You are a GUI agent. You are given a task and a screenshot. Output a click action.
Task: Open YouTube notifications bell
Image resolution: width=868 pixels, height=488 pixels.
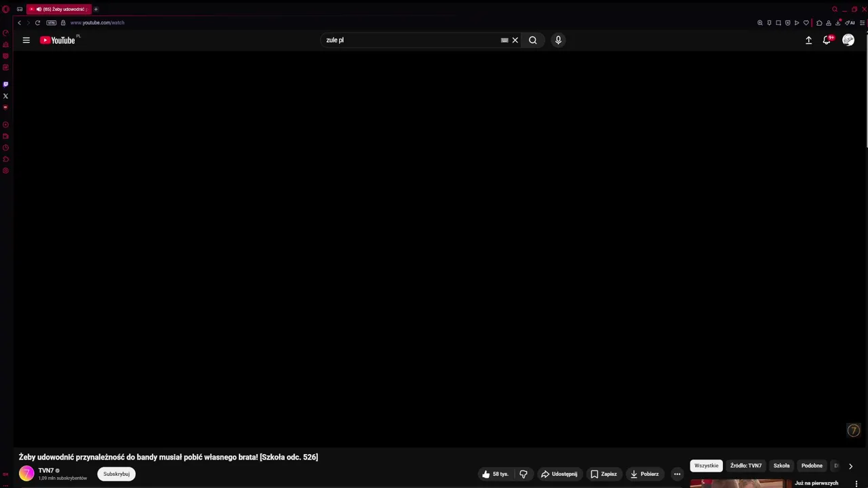tap(827, 40)
